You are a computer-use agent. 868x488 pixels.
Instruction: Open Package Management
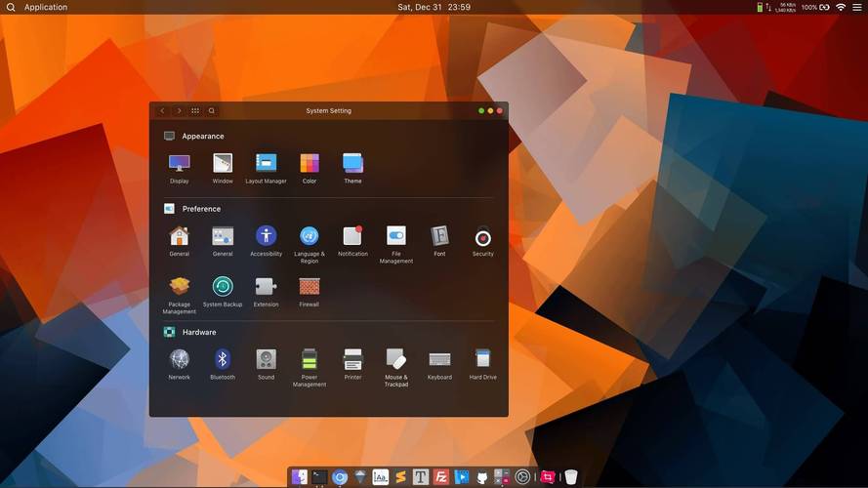click(180, 295)
